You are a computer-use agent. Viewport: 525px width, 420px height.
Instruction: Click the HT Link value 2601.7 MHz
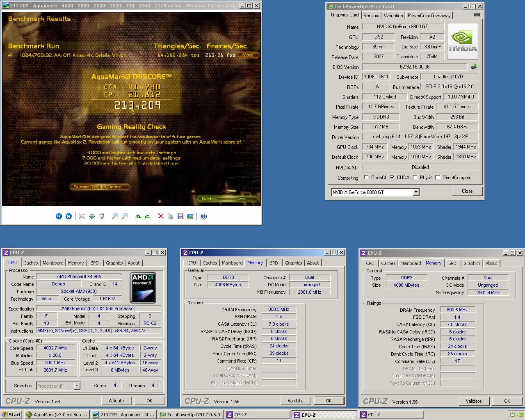click(x=55, y=370)
